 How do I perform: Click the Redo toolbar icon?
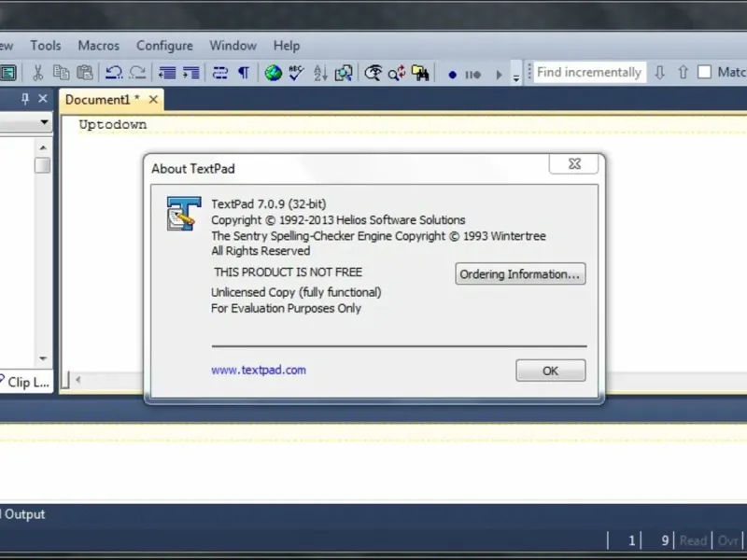click(137, 73)
